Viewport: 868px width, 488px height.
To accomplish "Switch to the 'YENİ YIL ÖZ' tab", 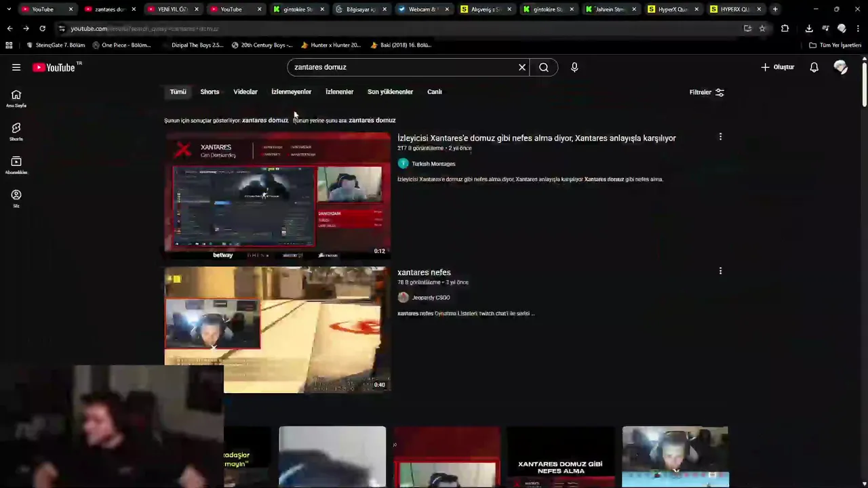I will [x=171, y=9].
